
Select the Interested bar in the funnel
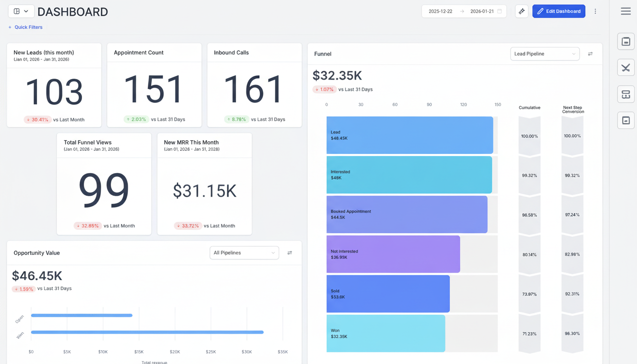click(x=409, y=175)
